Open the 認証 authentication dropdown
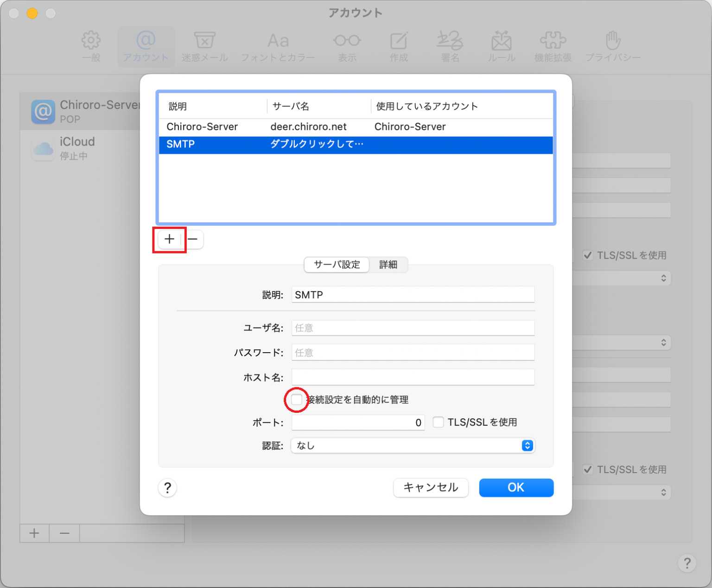This screenshot has height=588, width=712. [x=413, y=445]
